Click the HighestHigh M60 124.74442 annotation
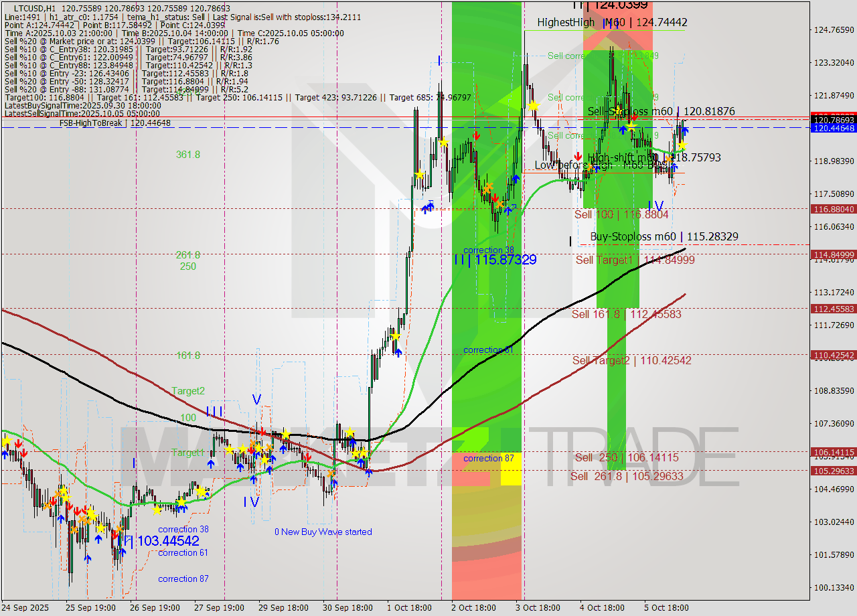The height and width of the screenshot is (616, 857). pos(613,22)
